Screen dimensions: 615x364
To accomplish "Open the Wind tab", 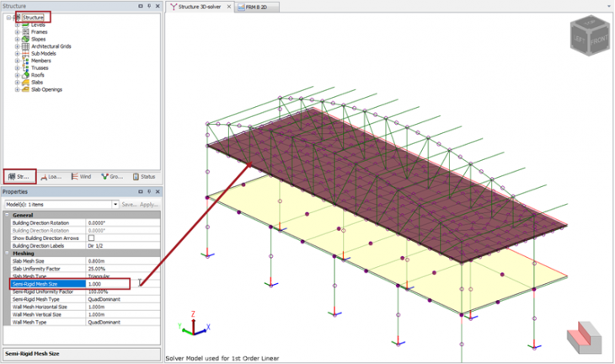I will point(81,177).
